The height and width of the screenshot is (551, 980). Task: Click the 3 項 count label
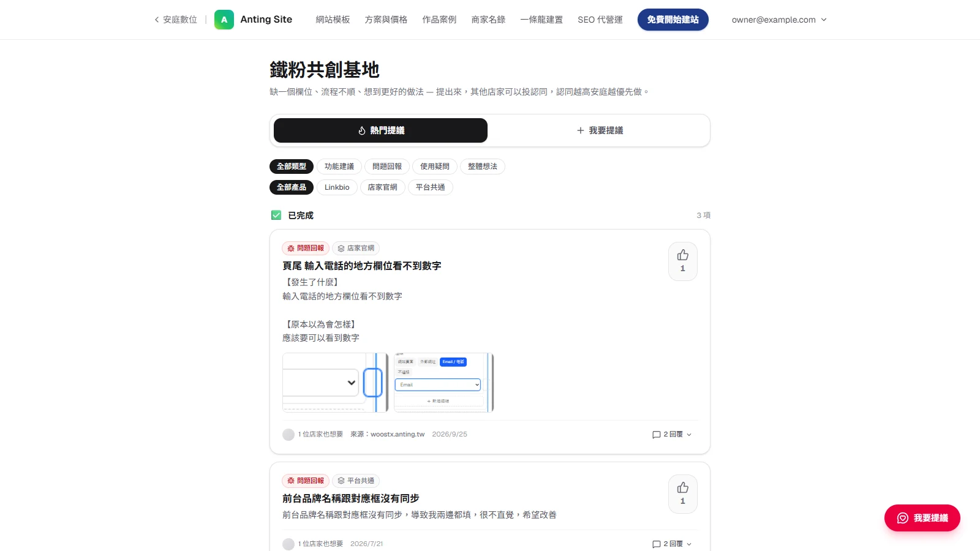pos(703,215)
